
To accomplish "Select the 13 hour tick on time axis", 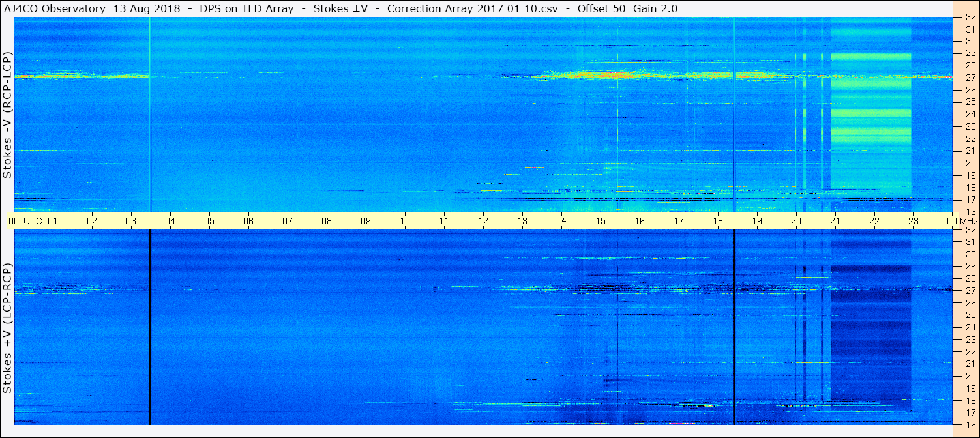I will point(522,221).
